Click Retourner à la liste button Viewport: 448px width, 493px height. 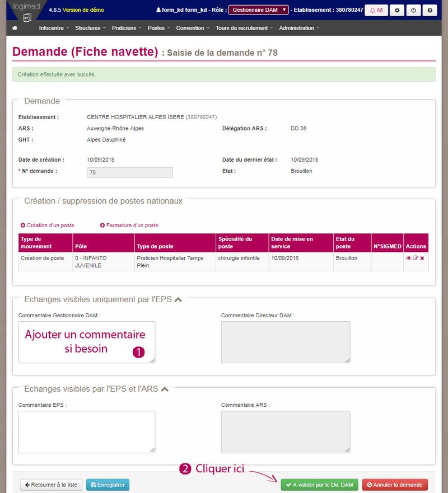pyautogui.click(x=51, y=485)
